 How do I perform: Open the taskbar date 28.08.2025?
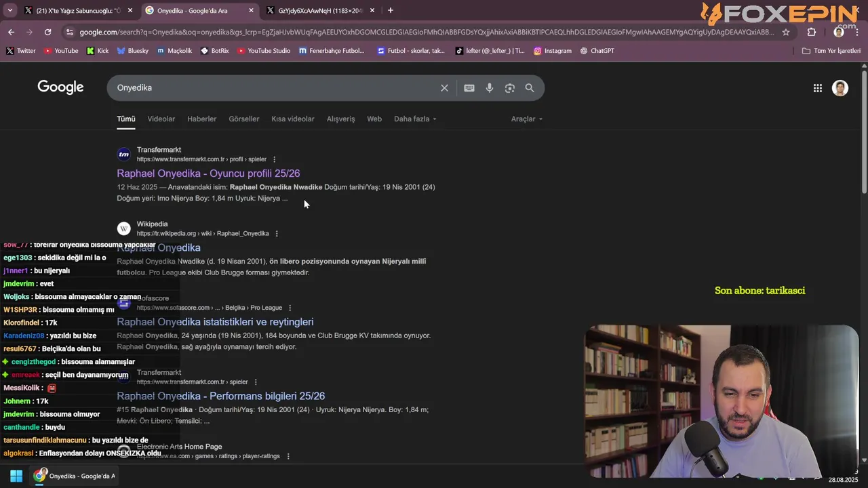click(843, 480)
